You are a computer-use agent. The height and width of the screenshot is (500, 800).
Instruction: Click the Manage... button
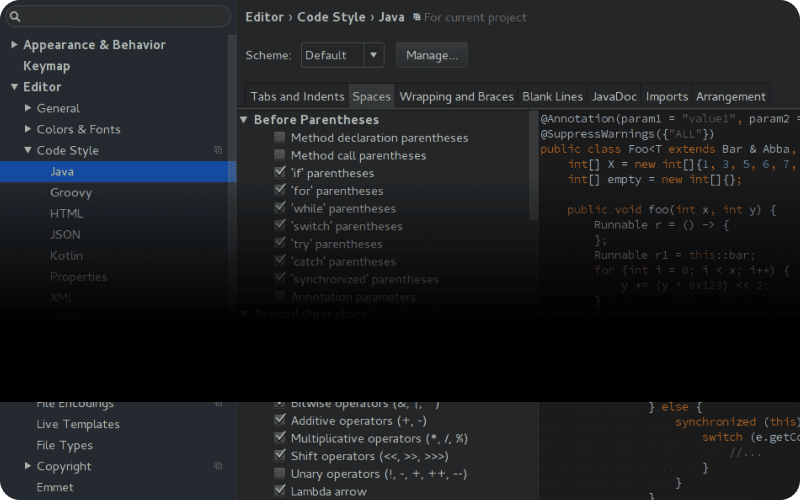[x=432, y=55]
